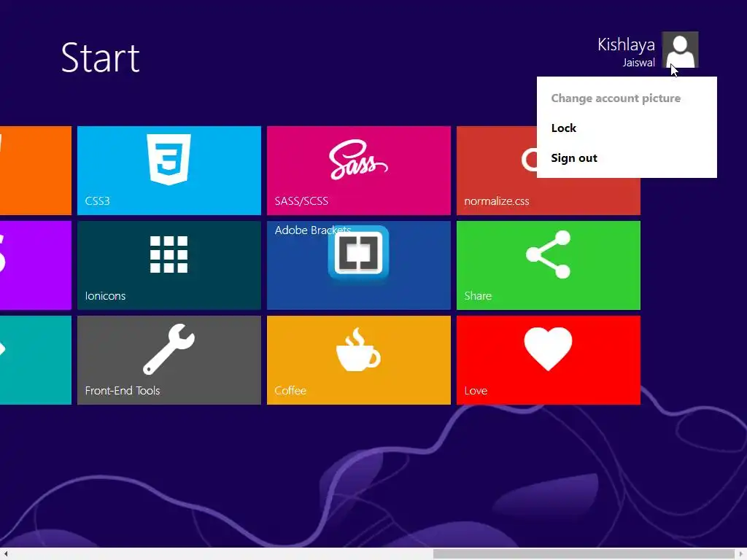The image size is (747, 560).
Task: Open the partially visible orange tile
Action: pyautogui.click(x=36, y=171)
